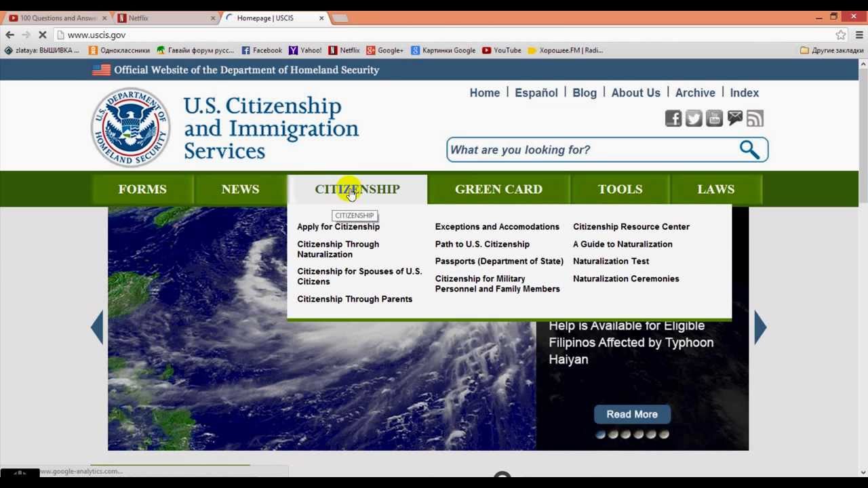Click the browser forward arrow
This screenshot has height=488, width=868.
pos(26,35)
